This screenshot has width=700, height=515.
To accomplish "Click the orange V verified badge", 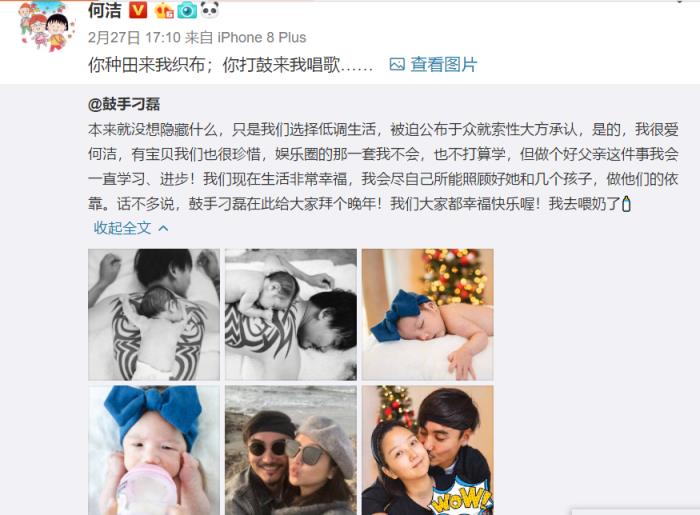I will coord(138,10).
